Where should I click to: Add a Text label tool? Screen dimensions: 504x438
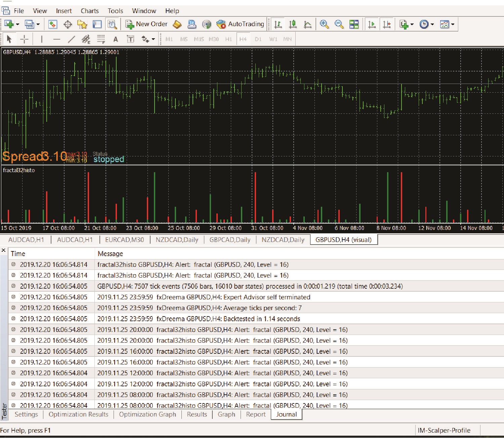116,39
